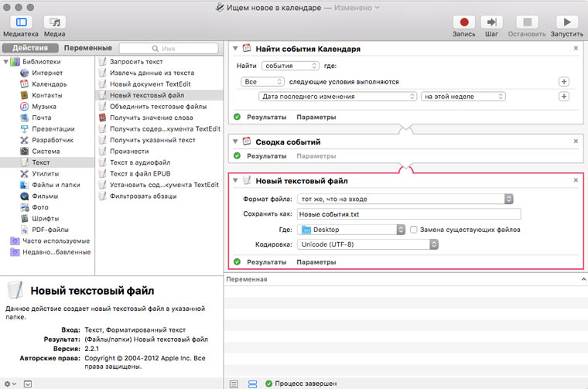Open the Медиа browser button
The width and height of the screenshot is (588, 389).
tap(55, 22)
